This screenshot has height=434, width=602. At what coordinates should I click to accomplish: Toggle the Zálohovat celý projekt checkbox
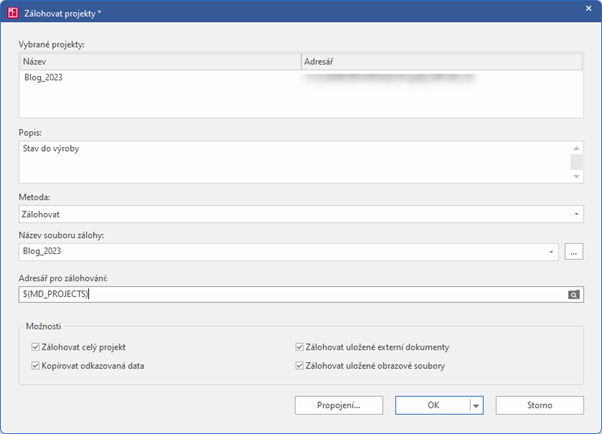click(36, 347)
